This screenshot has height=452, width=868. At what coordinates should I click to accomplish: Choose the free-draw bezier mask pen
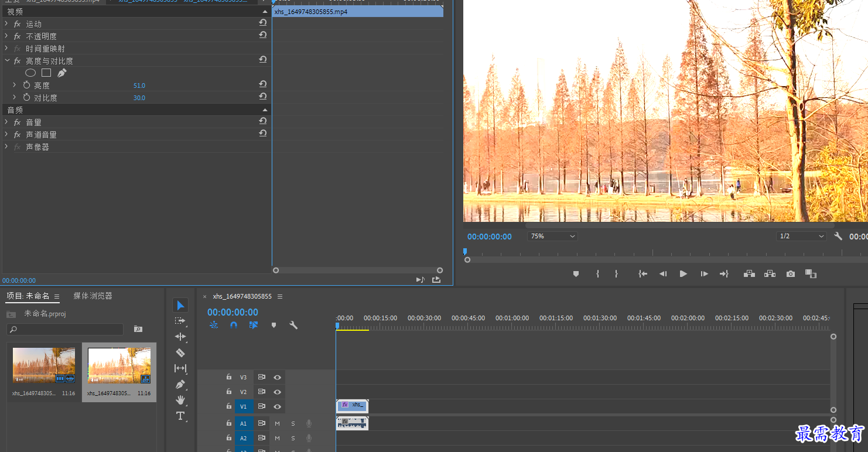click(62, 73)
